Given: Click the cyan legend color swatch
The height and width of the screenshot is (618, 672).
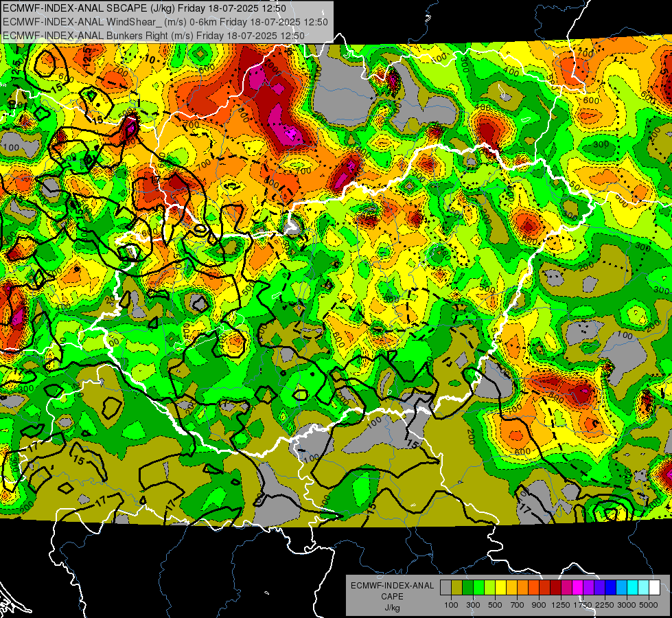Looking at the screenshot, I should (x=633, y=587).
